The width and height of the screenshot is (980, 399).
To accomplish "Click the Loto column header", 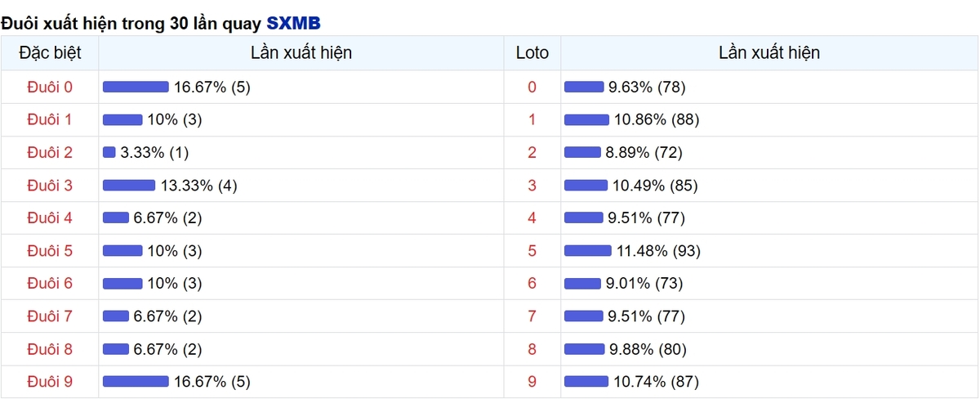I will tap(532, 53).
